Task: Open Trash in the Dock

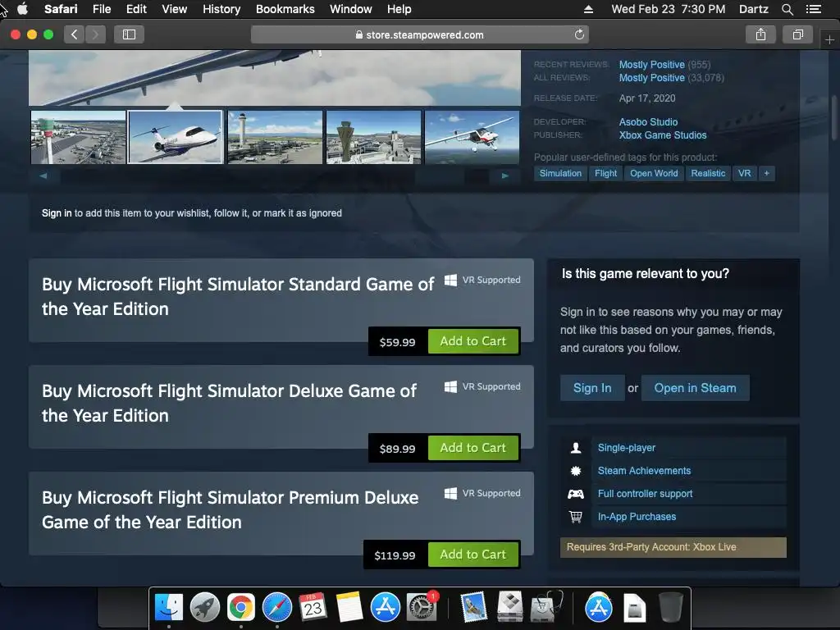Action: [x=670, y=608]
